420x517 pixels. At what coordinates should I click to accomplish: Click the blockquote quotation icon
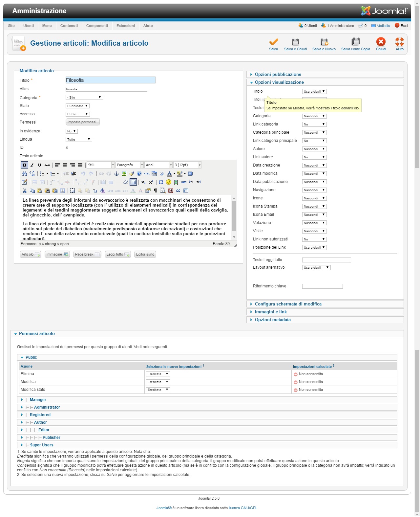click(x=178, y=191)
